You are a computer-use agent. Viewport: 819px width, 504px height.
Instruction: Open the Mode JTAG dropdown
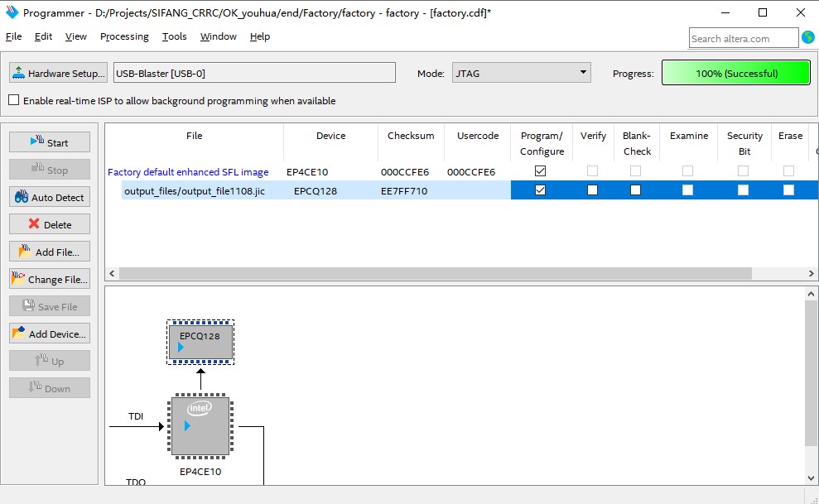point(521,73)
